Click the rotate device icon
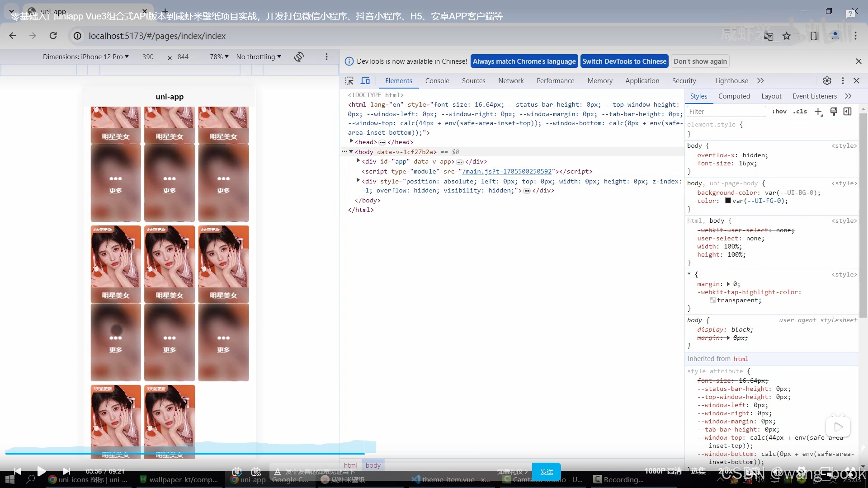 click(x=299, y=56)
